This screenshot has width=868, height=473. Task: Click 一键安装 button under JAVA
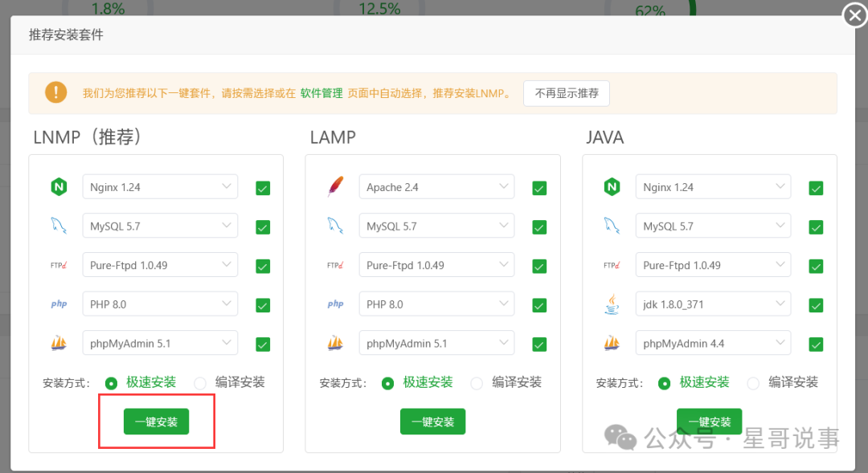coord(709,422)
